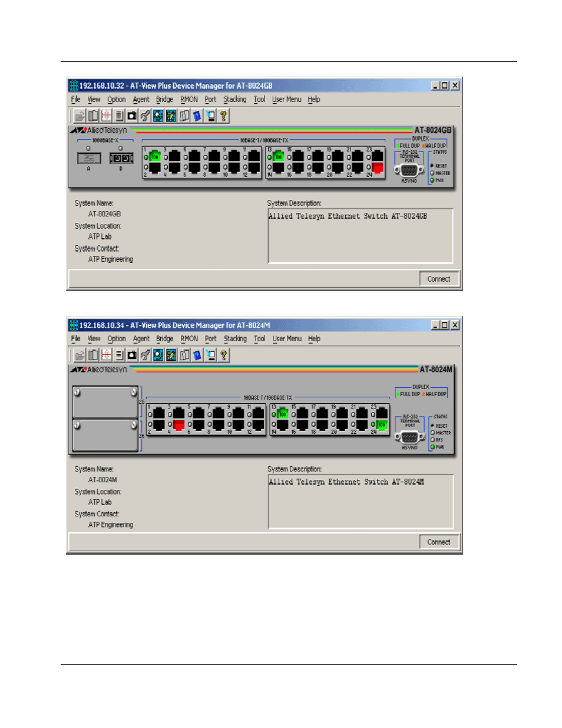Click the Connect button in the AT-8024M window
Image resolution: width=562 pixels, height=728 pixels.
pos(439,542)
